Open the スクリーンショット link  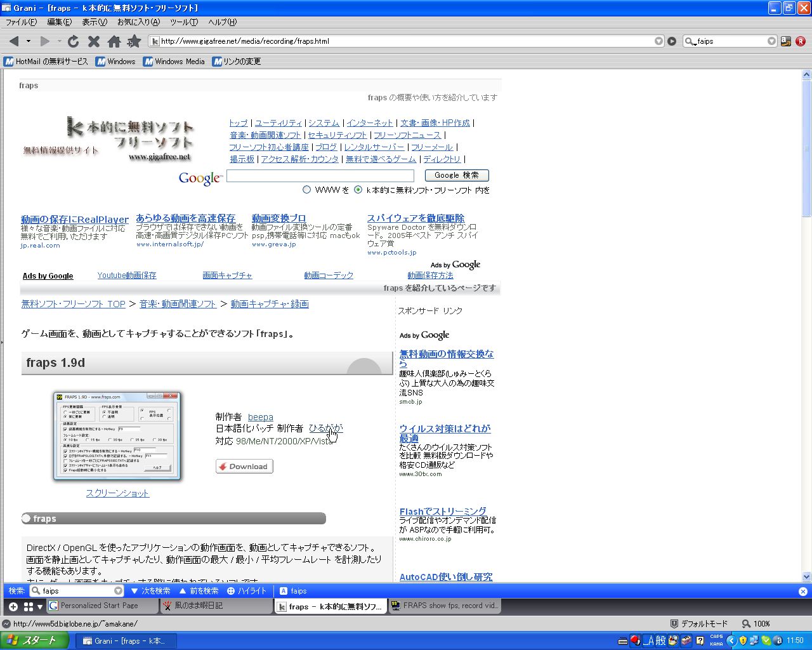(x=117, y=493)
